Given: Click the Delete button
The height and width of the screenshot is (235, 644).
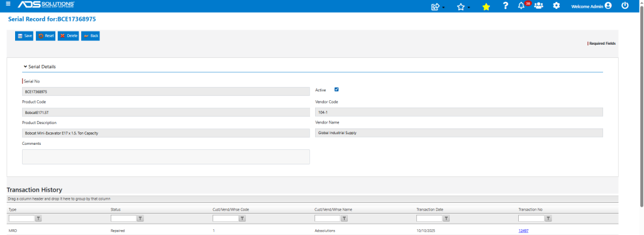Looking at the screenshot, I should pos(68,36).
